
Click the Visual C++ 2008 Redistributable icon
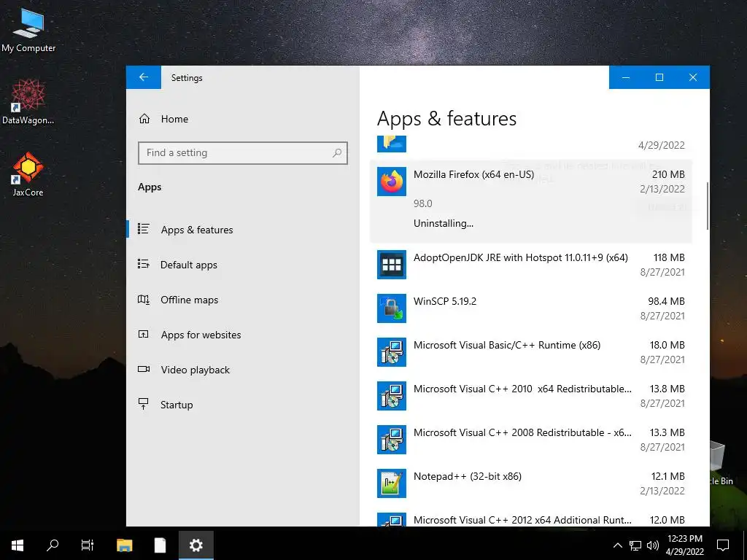click(392, 440)
